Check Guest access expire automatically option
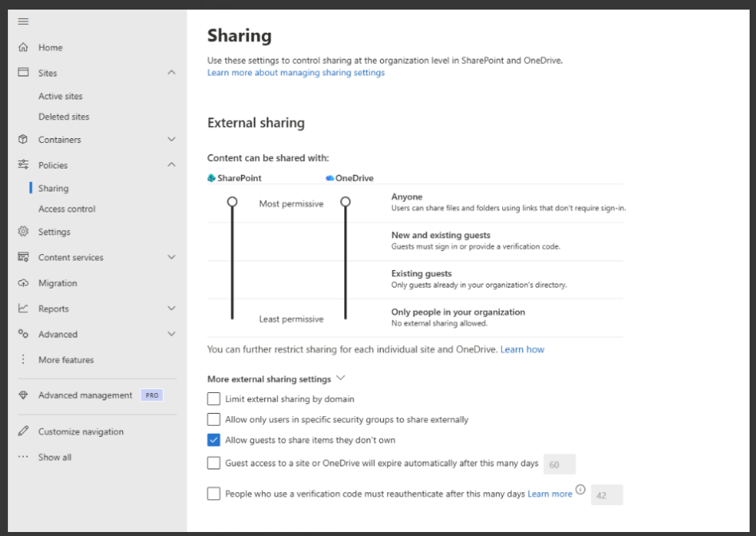Viewport: 756px width, 536px height. [214, 463]
